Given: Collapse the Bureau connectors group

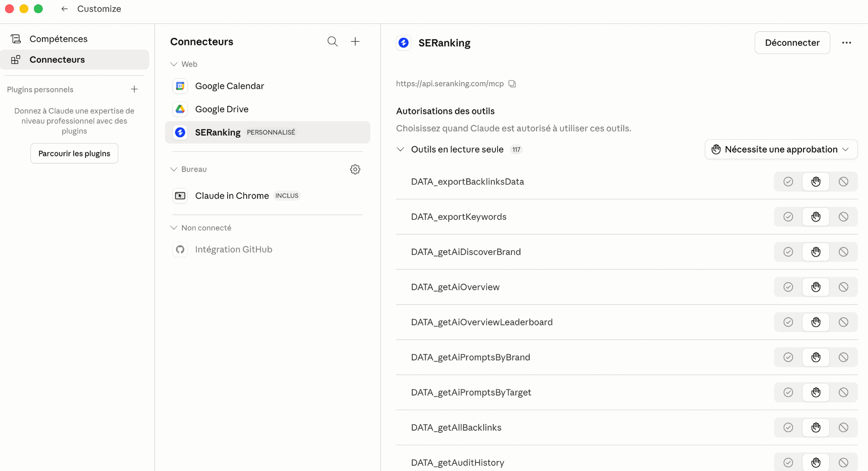Looking at the screenshot, I should (x=174, y=169).
